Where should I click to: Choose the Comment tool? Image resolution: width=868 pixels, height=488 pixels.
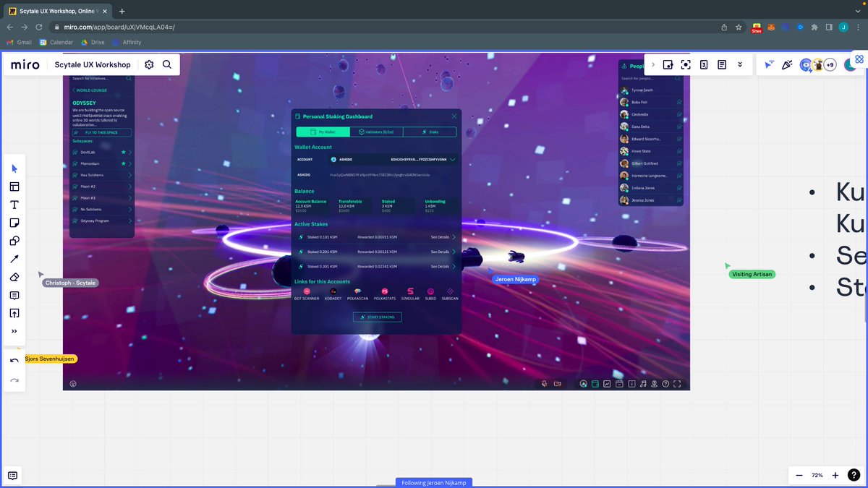click(14, 295)
